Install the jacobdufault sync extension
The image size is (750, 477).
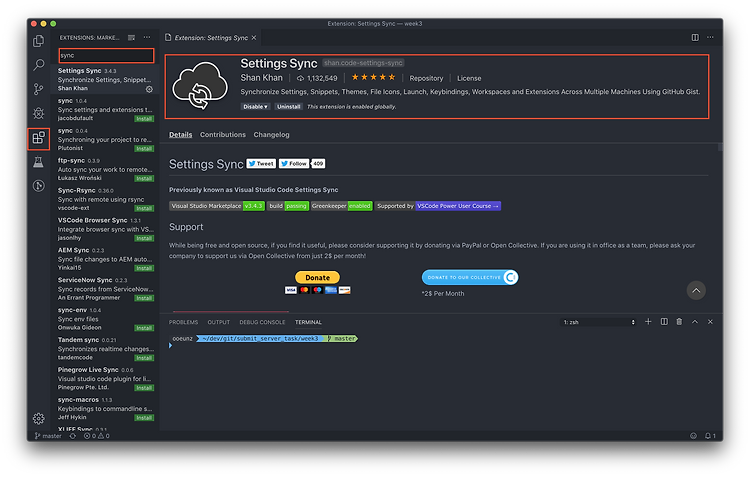tap(143, 119)
